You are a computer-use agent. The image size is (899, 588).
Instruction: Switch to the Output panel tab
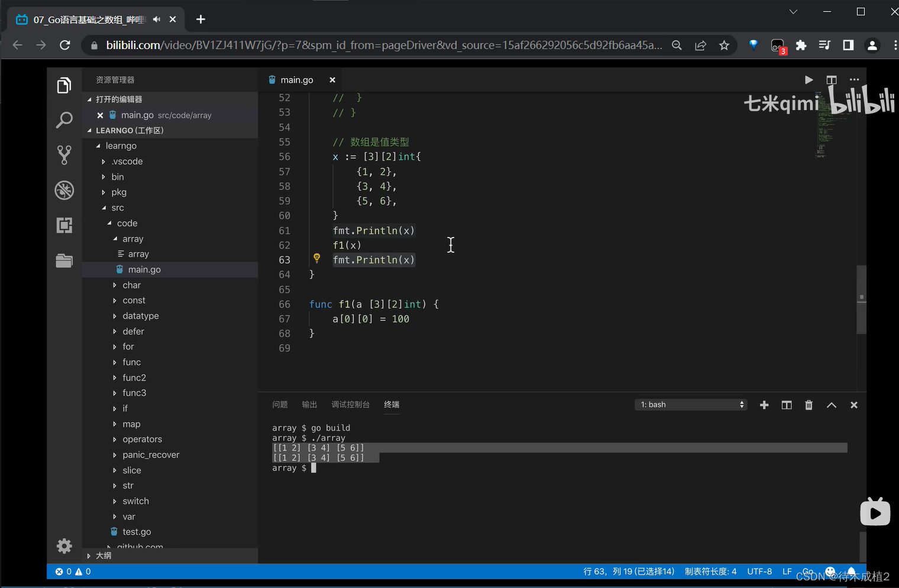pos(309,404)
